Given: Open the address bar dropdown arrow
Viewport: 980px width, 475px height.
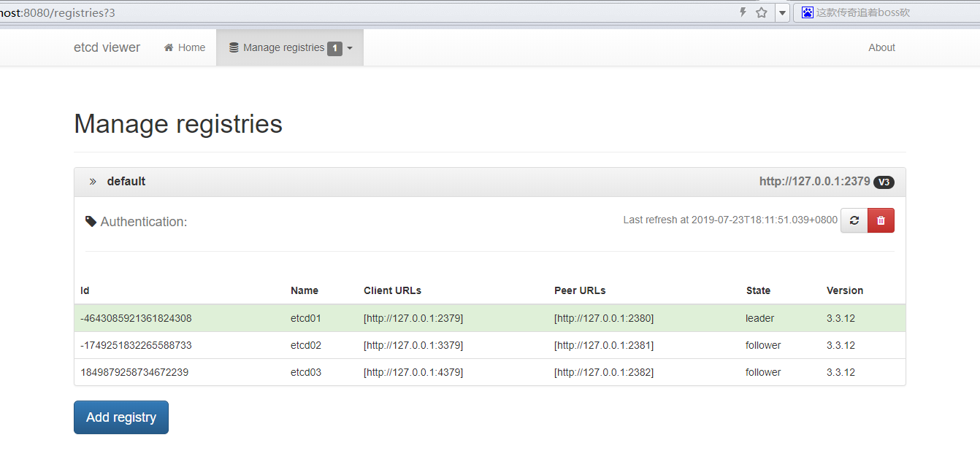Looking at the screenshot, I should point(782,12).
